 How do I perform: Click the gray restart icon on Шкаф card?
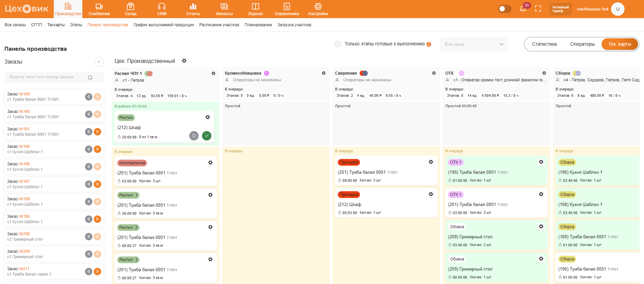tap(194, 136)
